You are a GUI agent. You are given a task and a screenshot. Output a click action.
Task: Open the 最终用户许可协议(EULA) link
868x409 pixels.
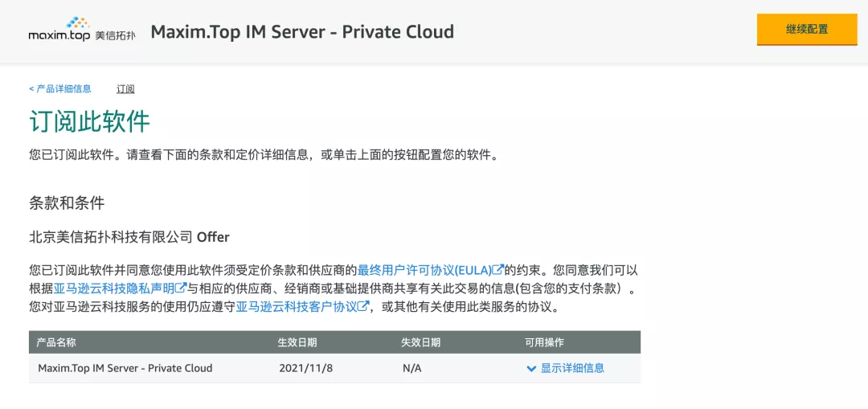click(424, 270)
